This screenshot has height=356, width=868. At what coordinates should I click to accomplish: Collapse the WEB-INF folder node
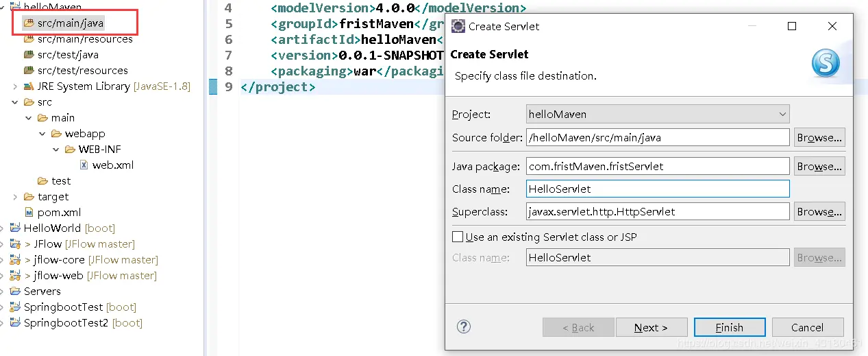pyautogui.click(x=56, y=150)
